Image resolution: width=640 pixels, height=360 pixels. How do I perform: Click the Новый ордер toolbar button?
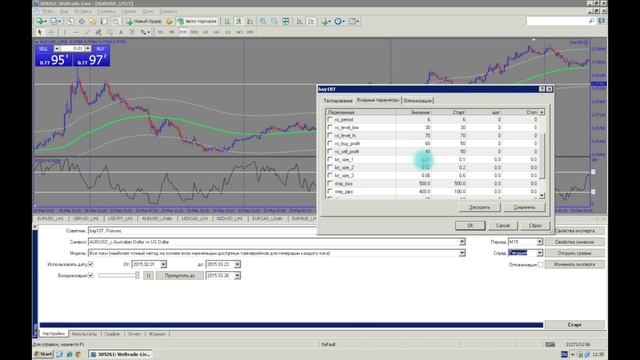(144, 21)
